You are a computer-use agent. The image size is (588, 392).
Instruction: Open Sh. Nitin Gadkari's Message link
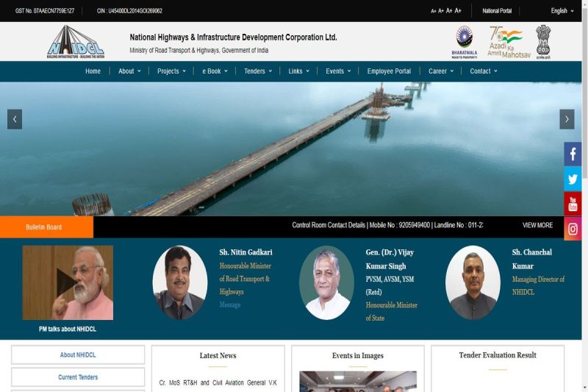coord(230,304)
